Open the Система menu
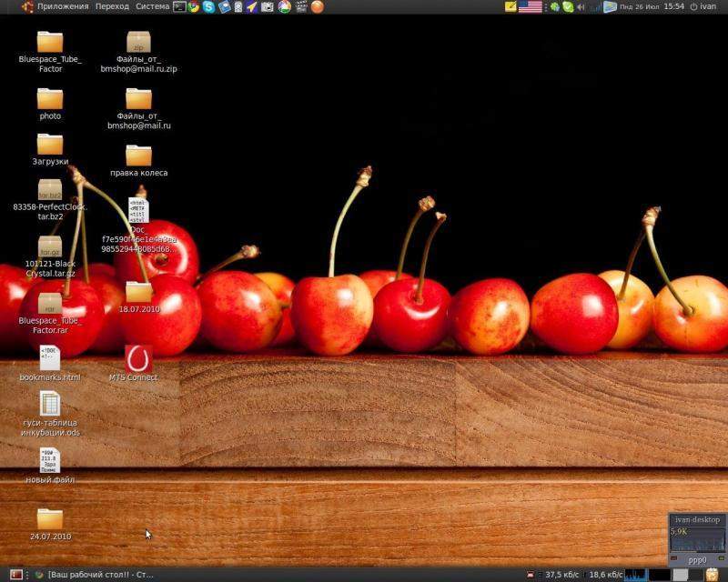The image size is (728, 582). point(152,6)
